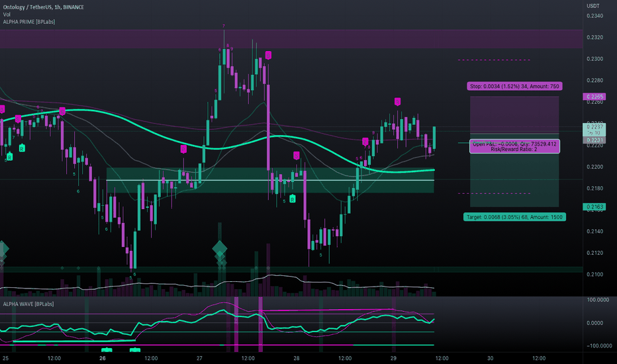Click the Open P&L Risk/Reward Ratio box
This screenshot has width=617, height=364.
pyautogui.click(x=514, y=146)
